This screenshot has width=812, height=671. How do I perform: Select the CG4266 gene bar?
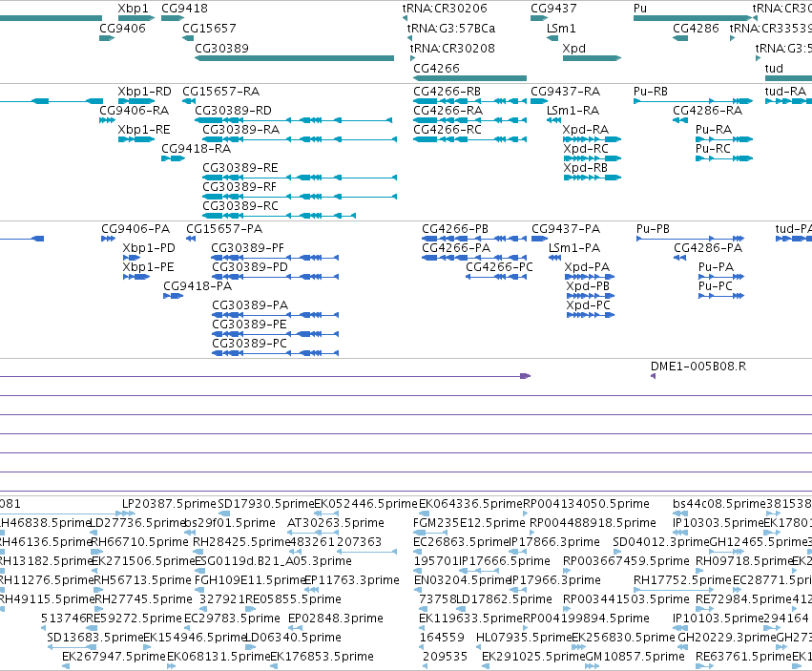pyautogui.click(x=469, y=78)
